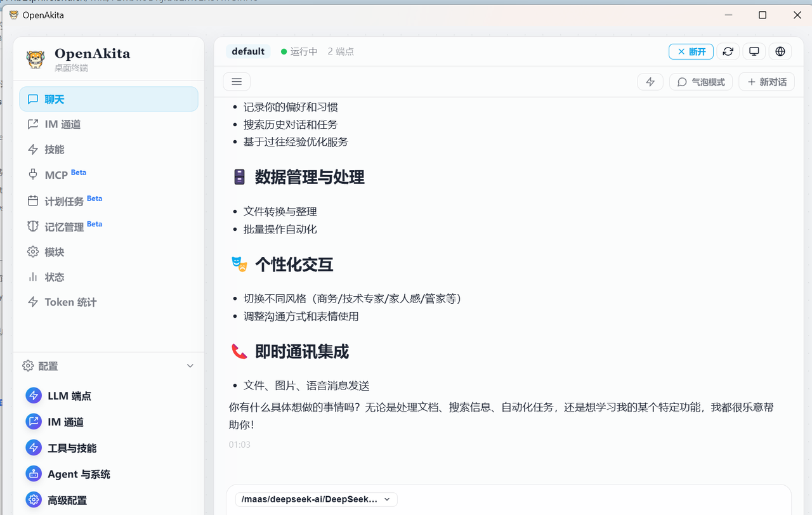
Task: Open the 工具与技能 configuration
Action: (108, 448)
